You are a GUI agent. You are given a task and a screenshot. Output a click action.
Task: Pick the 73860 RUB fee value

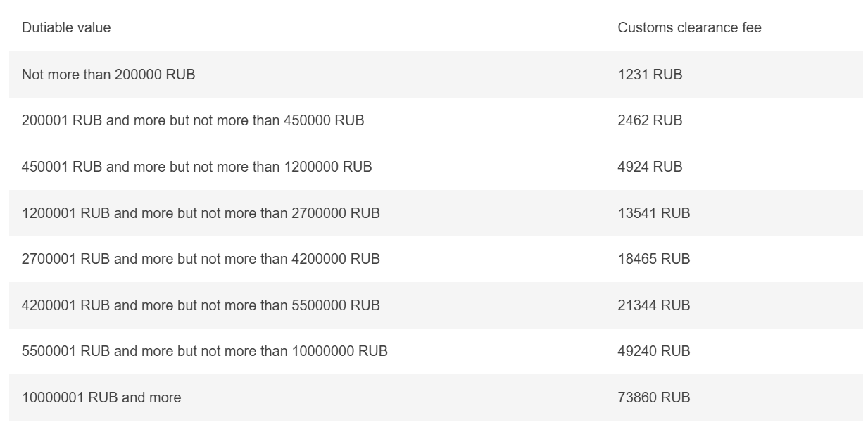pos(654,397)
